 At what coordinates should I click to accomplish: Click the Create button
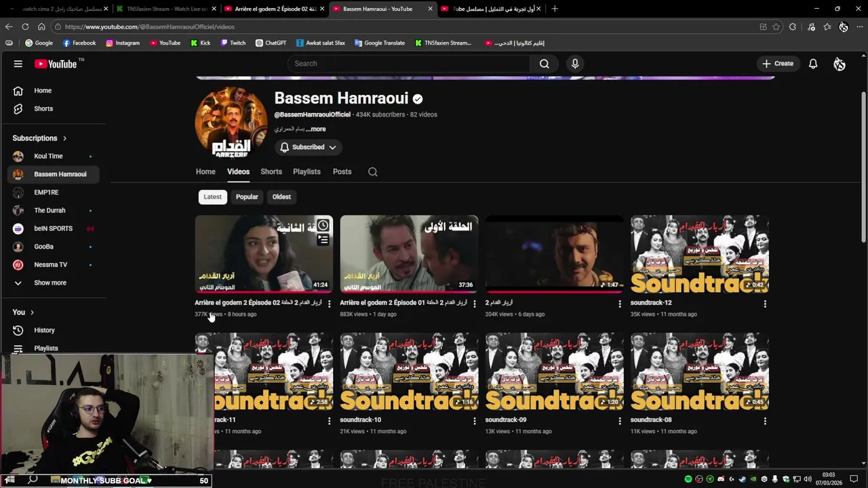click(778, 64)
